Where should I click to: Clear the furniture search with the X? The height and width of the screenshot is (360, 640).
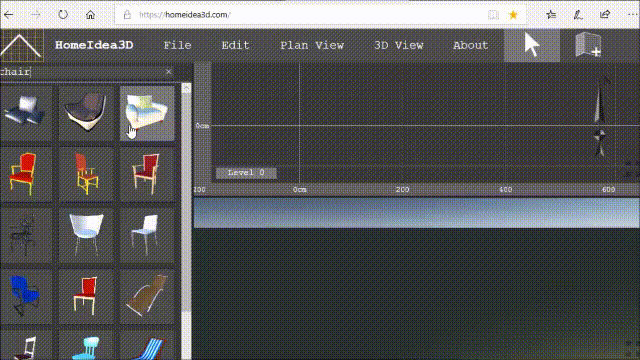169,72
